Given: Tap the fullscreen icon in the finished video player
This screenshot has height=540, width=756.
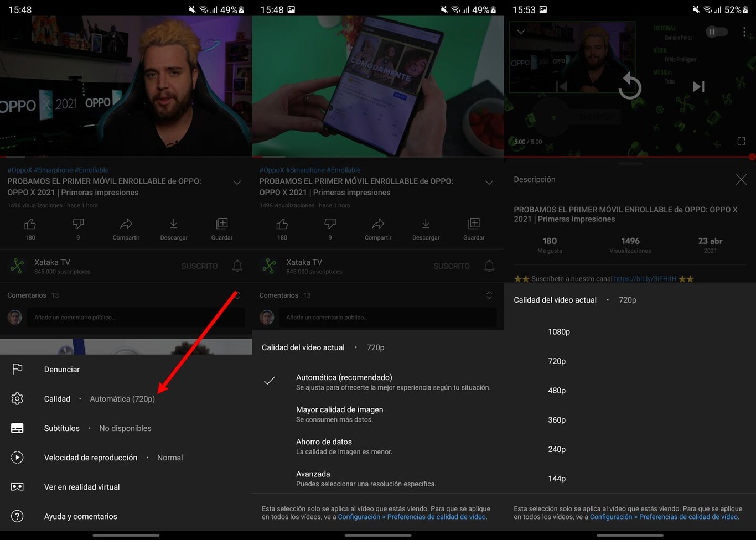Looking at the screenshot, I should (741, 141).
